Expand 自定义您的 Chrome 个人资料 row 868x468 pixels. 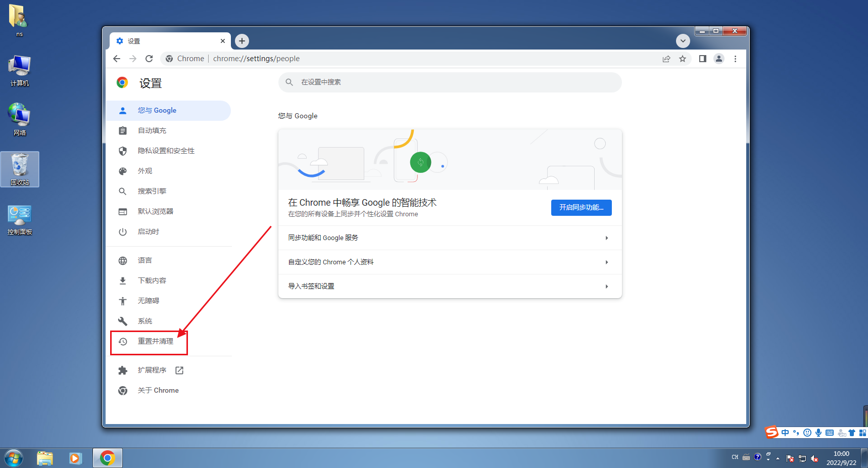(450, 262)
